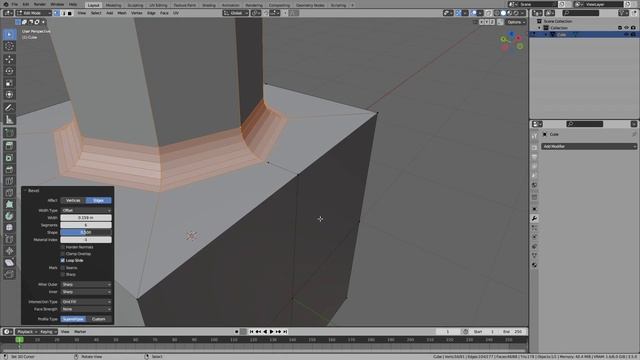Click the Segments value field
Screen dimensions: 640x360
(86, 225)
